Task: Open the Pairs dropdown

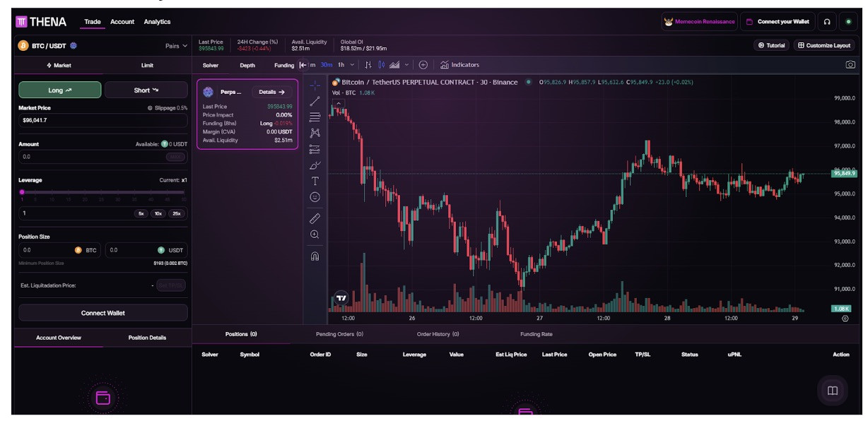Action: pos(176,46)
